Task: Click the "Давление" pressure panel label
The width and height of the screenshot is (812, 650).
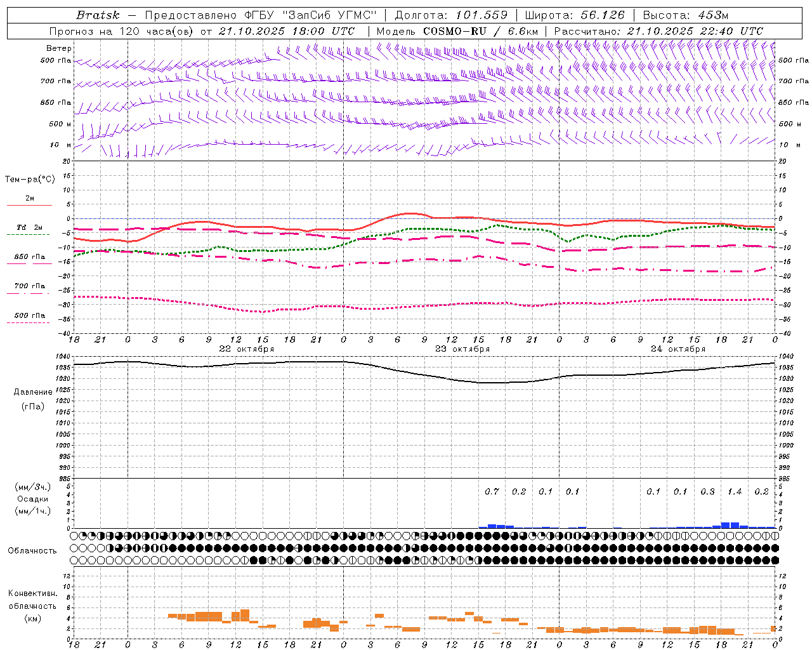Action: 33,392
